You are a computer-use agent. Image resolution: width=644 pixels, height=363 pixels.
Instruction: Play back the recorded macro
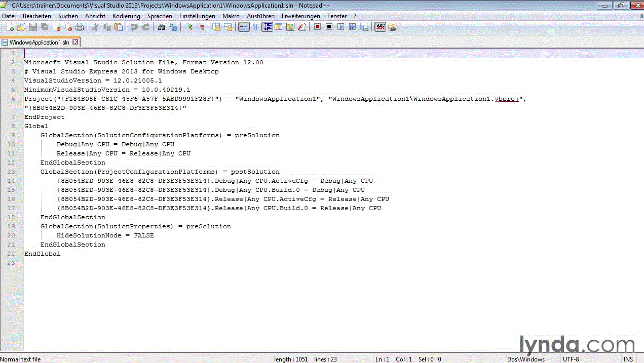341,27
